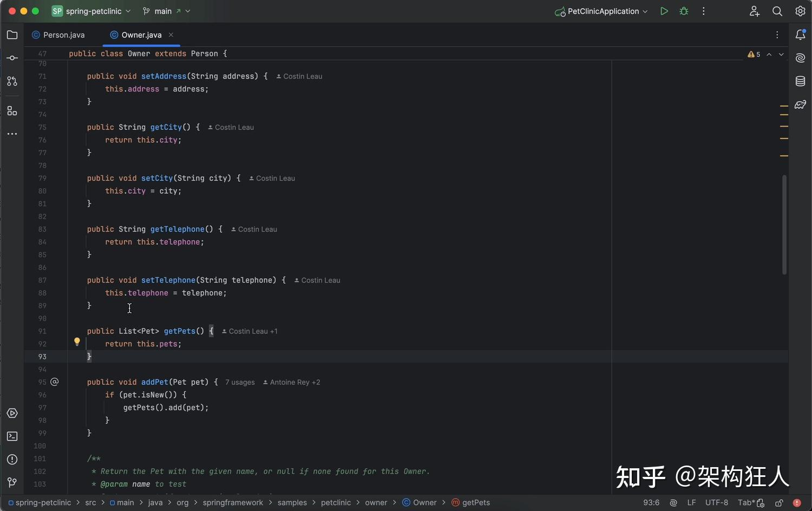Open more run actions menu in toolbar
Screen dimensions: 812x511
coord(704,11)
